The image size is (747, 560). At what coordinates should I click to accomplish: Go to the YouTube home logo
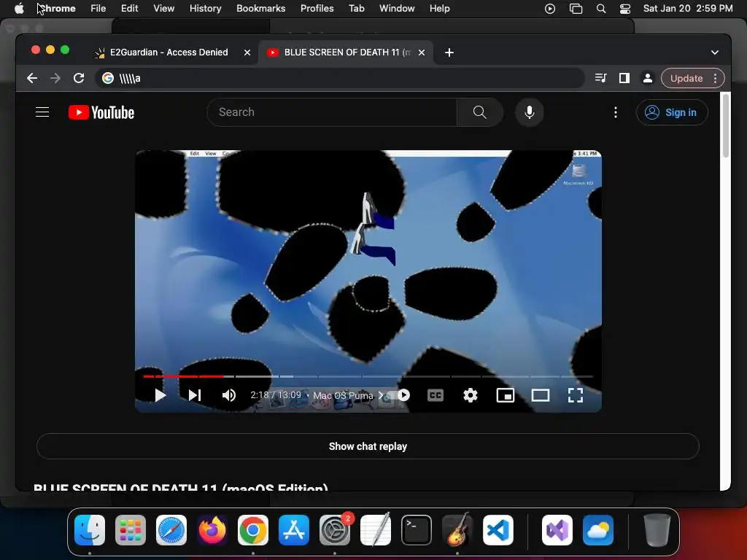point(101,112)
